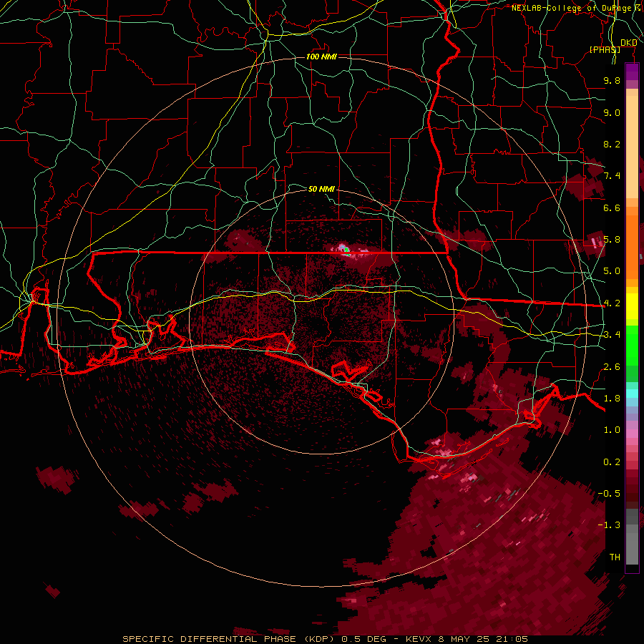
Task: Click the 21:05 timestamp in the caption
Action: click(x=512, y=639)
